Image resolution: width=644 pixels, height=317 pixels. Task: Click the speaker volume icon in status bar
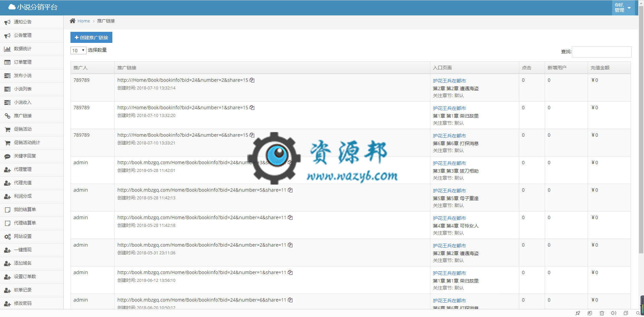613,313
